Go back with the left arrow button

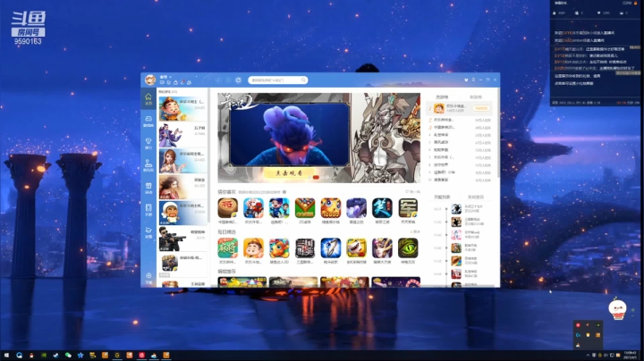(x=218, y=80)
